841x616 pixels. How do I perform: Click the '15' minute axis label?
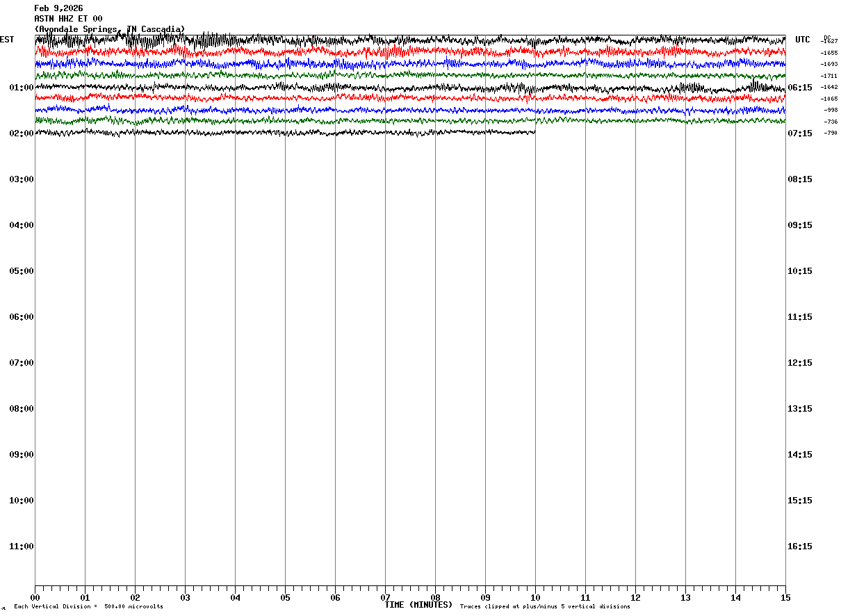click(x=785, y=598)
